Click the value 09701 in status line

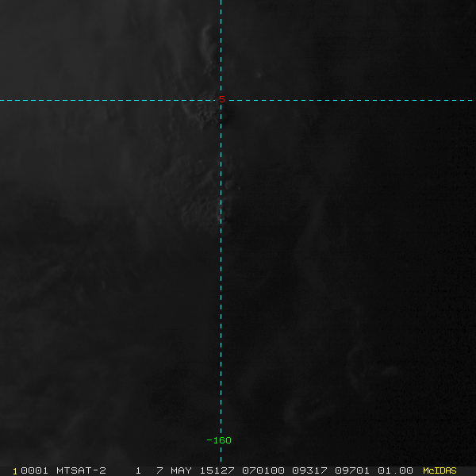(x=352, y=470)
